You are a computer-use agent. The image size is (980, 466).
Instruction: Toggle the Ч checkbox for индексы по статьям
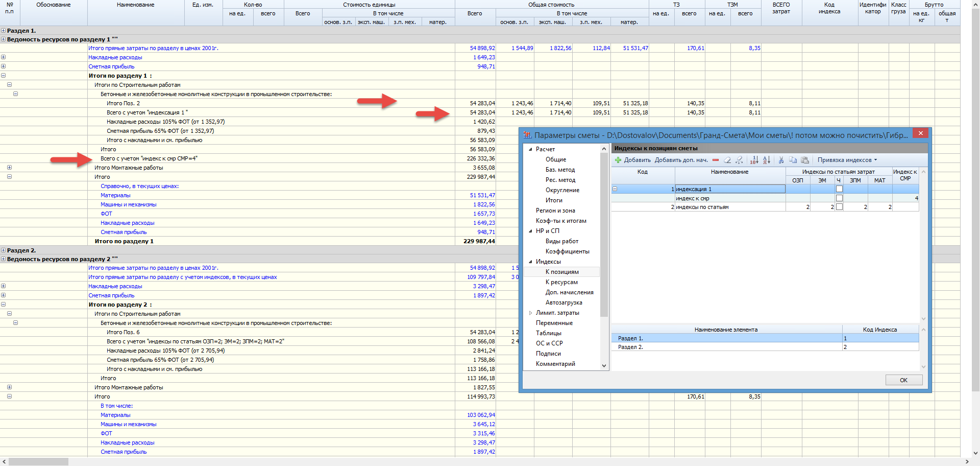click(839, 207)
